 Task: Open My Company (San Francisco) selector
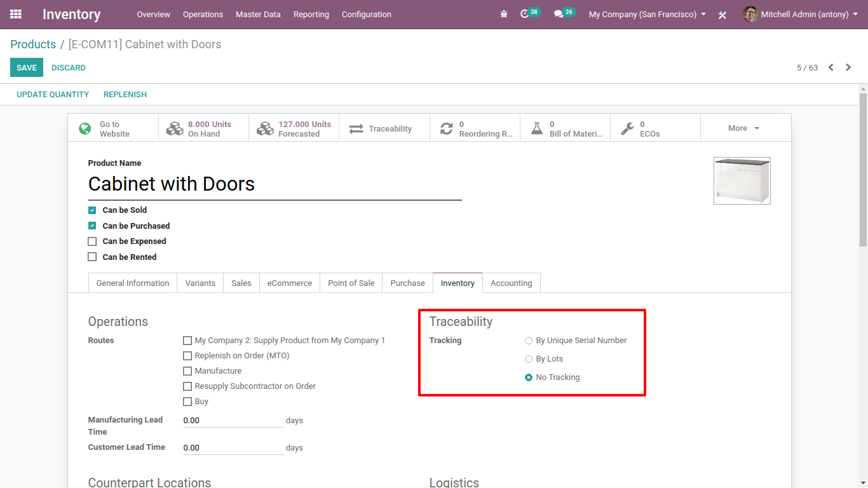pyautogui.click(x=648, y=14)
